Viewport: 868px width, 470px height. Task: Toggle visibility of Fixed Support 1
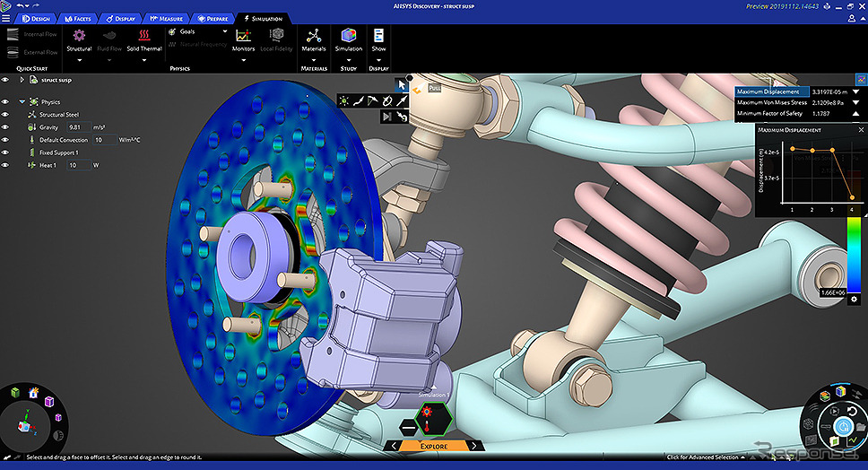pos(5,152)
